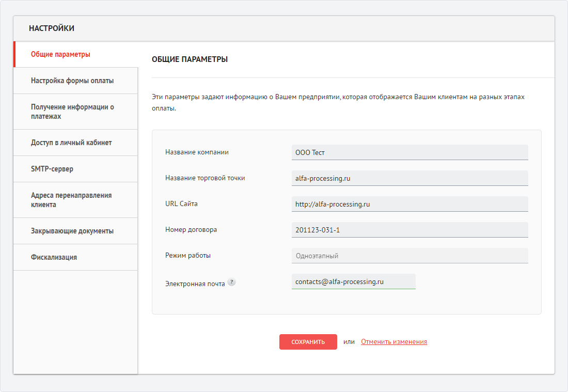
Task: Click the Отменить изменения link
Action: click(394, 342)
